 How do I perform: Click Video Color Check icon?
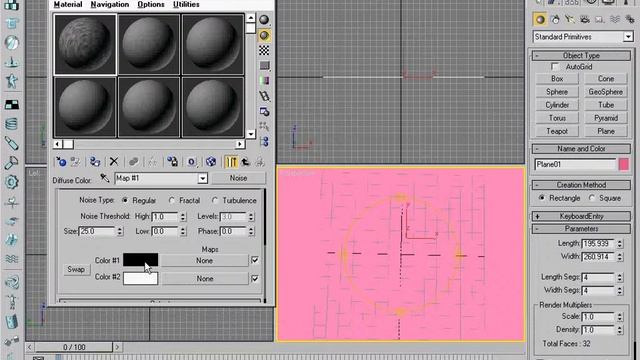coord(264,81)
